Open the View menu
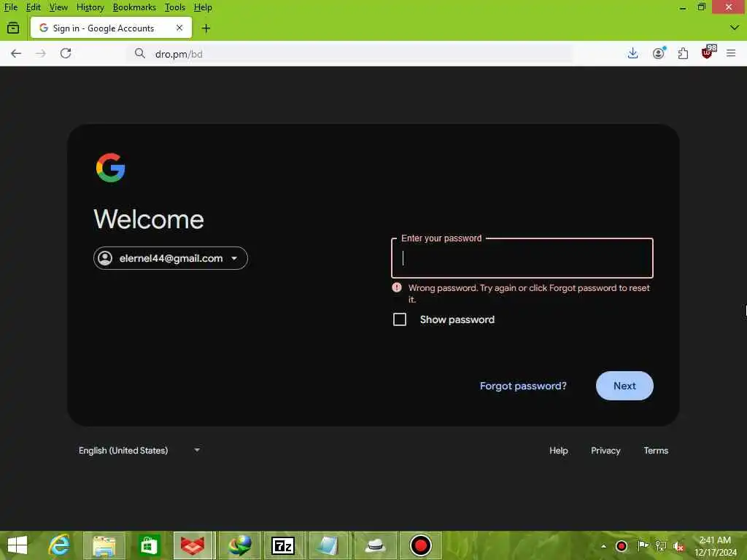This screenshot has height=560, width=747. click(x=58, y=7)
